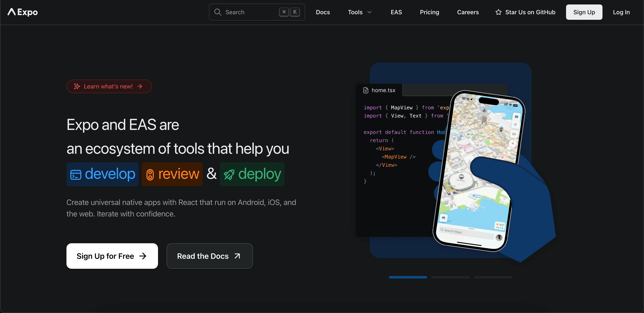
Task: Click the arrow icon inside Read the Docs button
Action: point(237,256)
